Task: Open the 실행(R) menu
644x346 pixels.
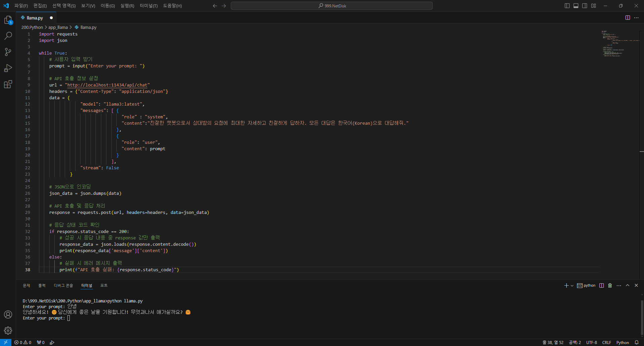Action: 127,6
